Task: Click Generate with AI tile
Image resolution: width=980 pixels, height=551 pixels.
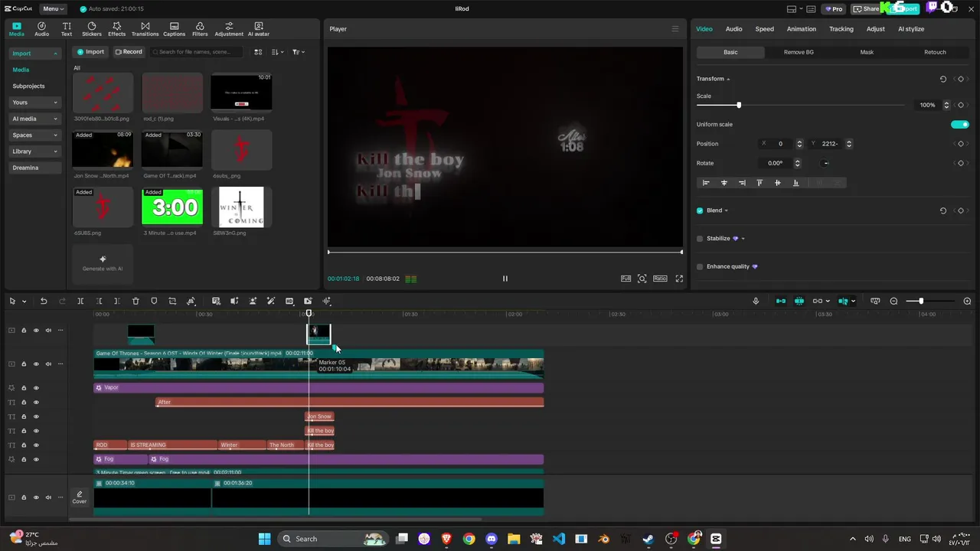Action: [103, 263]
